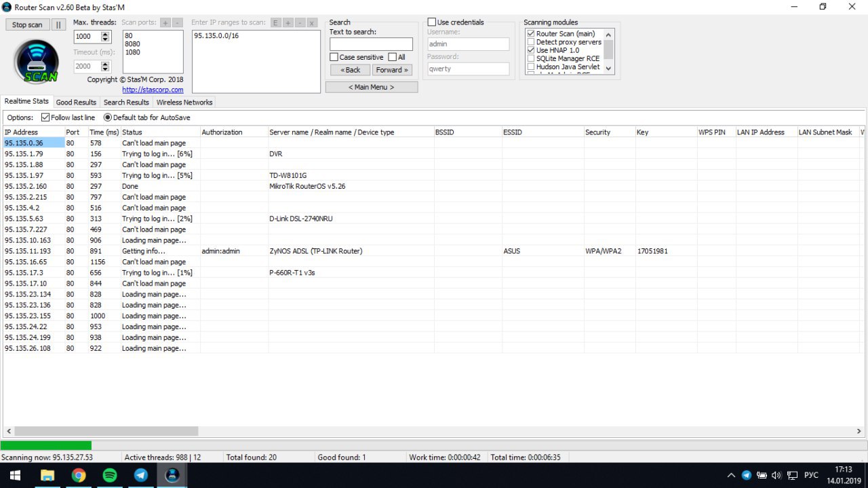
Task: Switch to the Good Results tab
Action: [76, 102]
